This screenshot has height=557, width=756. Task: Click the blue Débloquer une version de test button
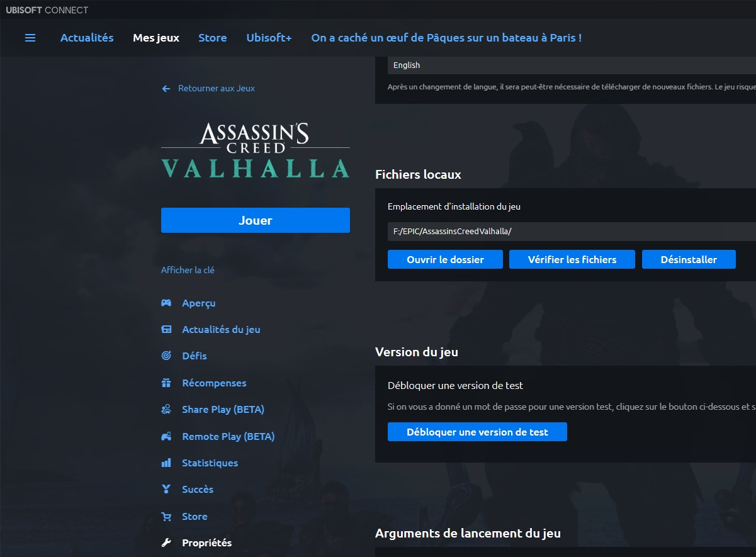477,432
